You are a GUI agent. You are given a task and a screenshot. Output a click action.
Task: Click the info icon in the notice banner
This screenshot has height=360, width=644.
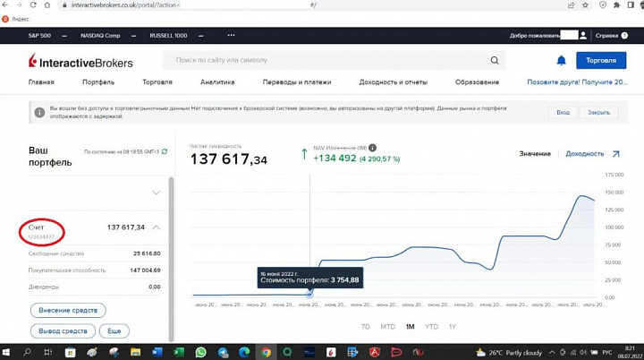(x=39, y=112)
